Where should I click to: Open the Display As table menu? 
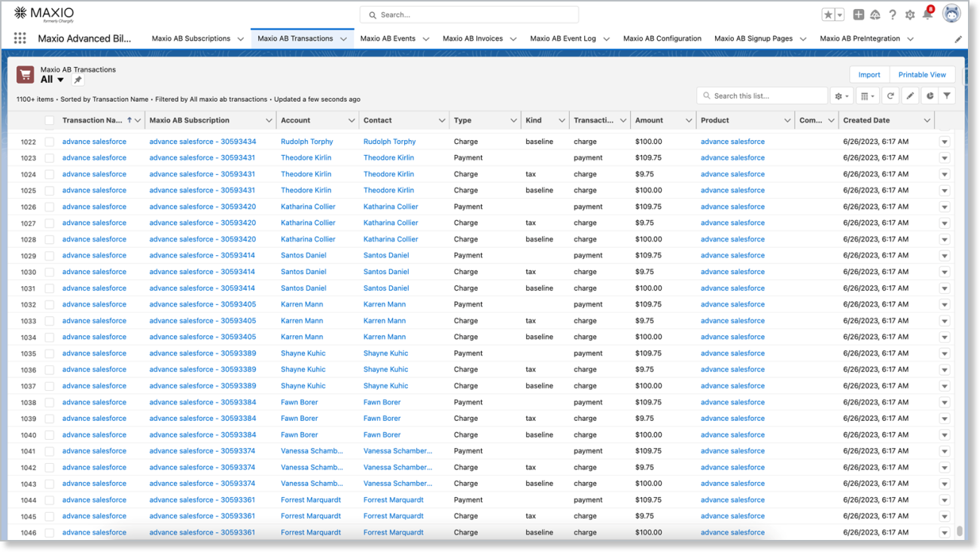pyautogui.click(x=867, y=96)
